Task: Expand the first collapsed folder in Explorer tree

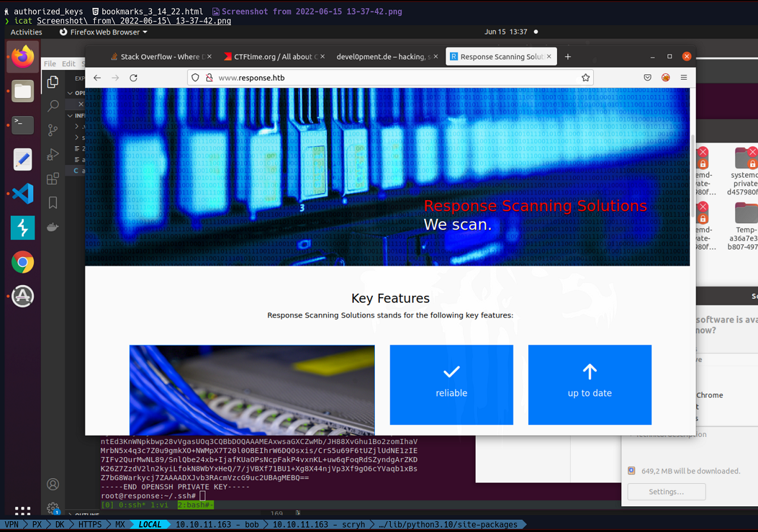Action: [x=76, y=126]
